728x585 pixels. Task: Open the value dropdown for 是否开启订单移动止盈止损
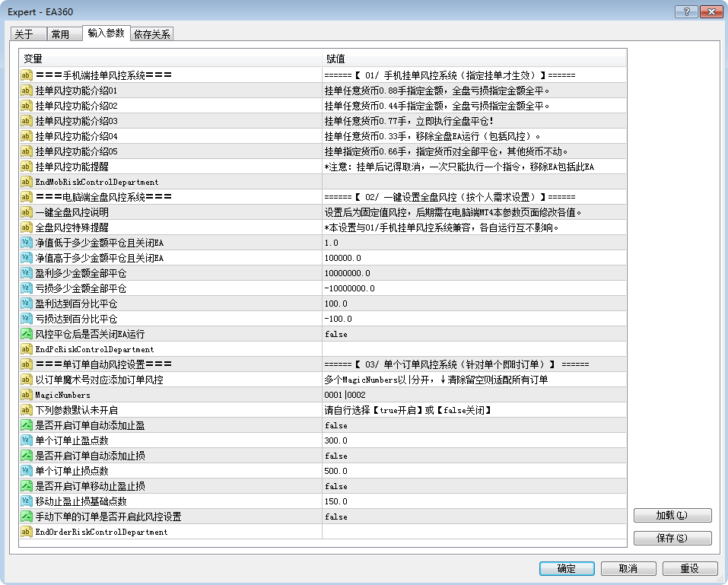pyautogui.click(x=473, y=486)
